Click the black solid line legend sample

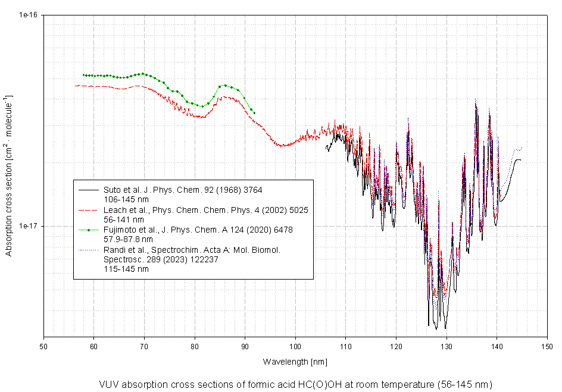pyautogui.click(x=88, y=190)
